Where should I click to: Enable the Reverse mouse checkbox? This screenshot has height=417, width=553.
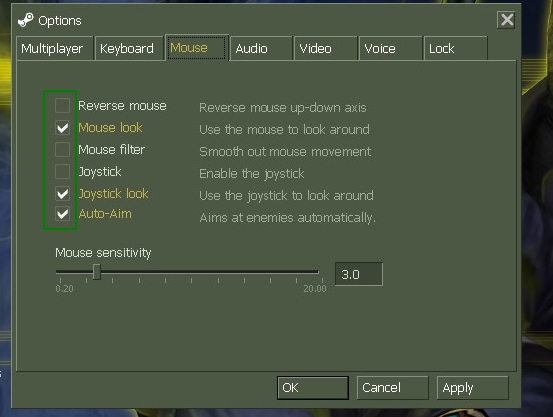point(62,105)
